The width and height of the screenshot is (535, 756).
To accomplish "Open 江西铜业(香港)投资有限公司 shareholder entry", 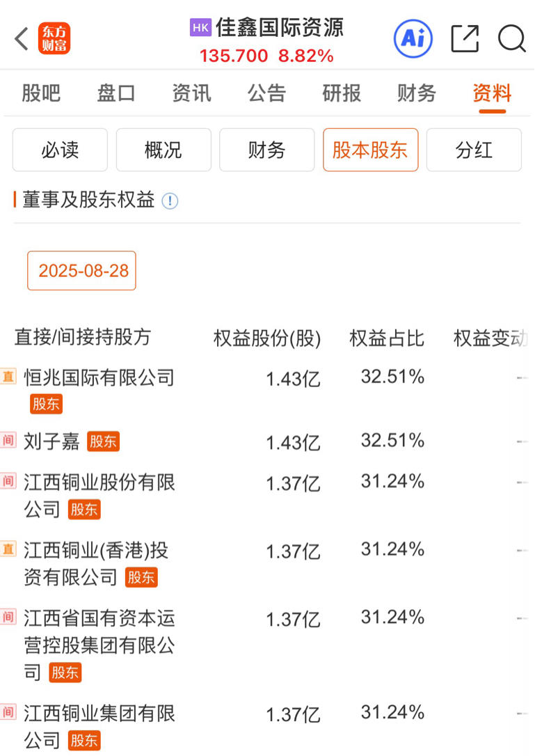I will pyautogui.click(x=96, y=550).
